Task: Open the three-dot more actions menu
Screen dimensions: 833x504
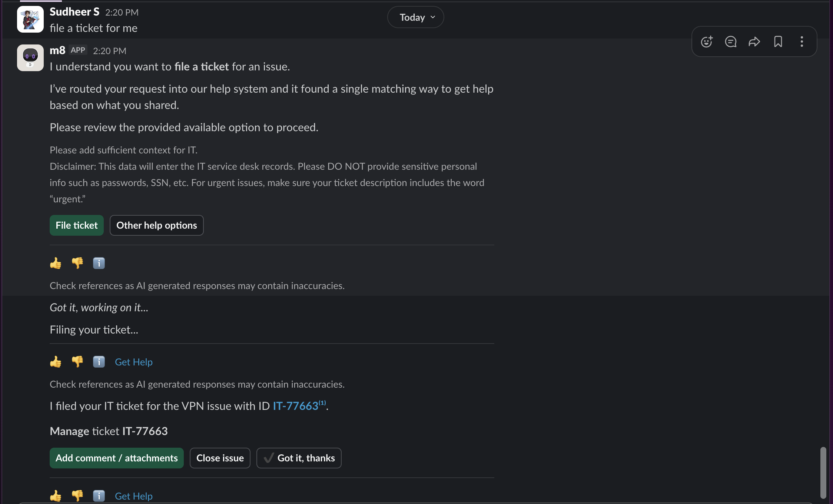Action: click(802, 42)
